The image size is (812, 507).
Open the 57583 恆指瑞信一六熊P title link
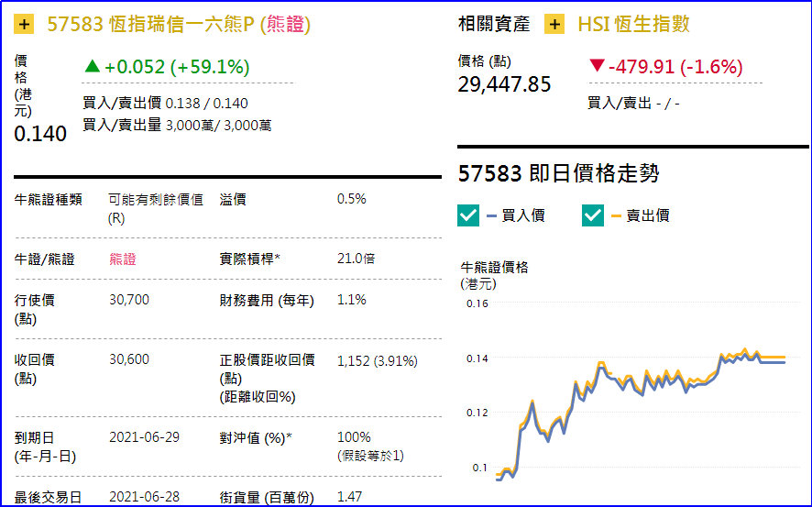179,25
